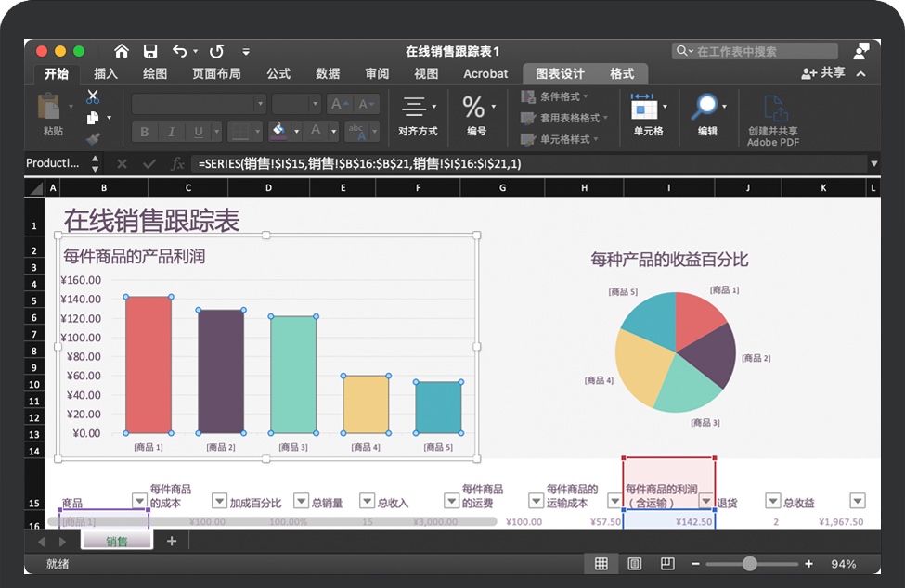Switch to the 插入 ribbon tab
Screen dimensions: 905x588
106,74
